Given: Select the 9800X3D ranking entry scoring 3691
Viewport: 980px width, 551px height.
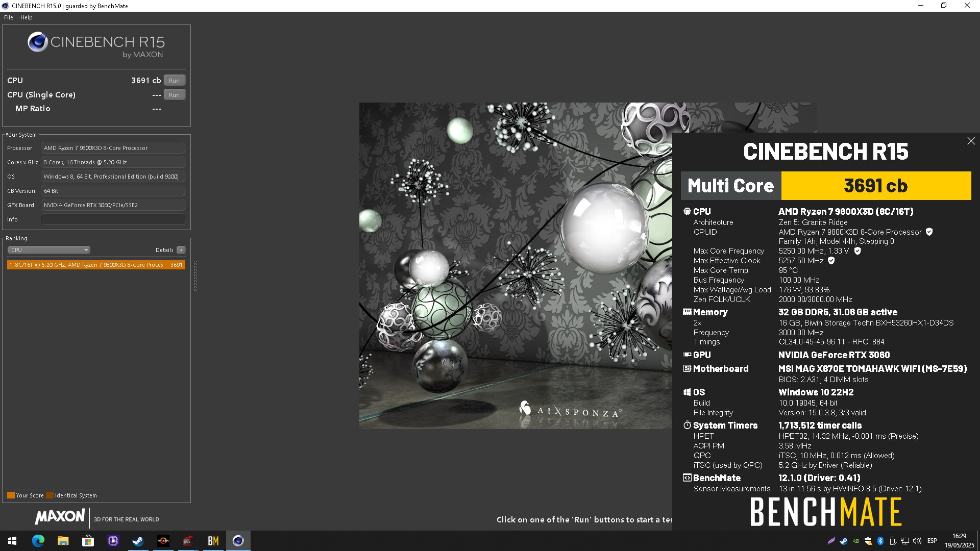Looking at the screenshot, I should [96, 265].
